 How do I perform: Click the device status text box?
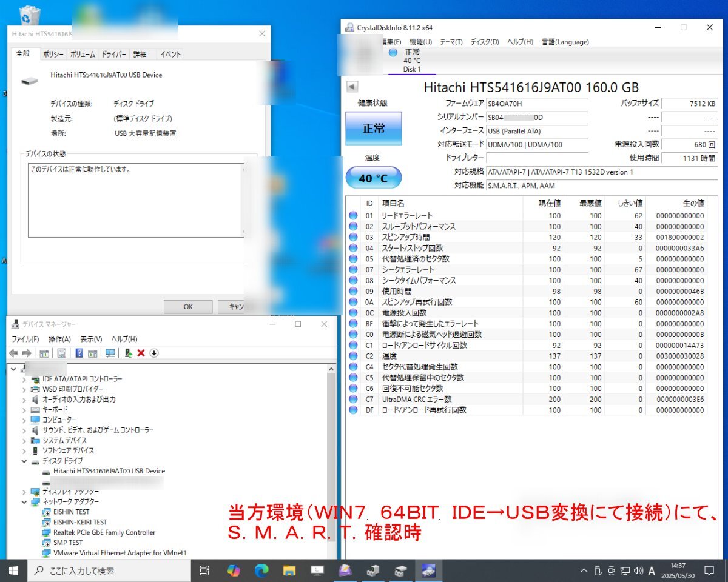tap(135, 199)
